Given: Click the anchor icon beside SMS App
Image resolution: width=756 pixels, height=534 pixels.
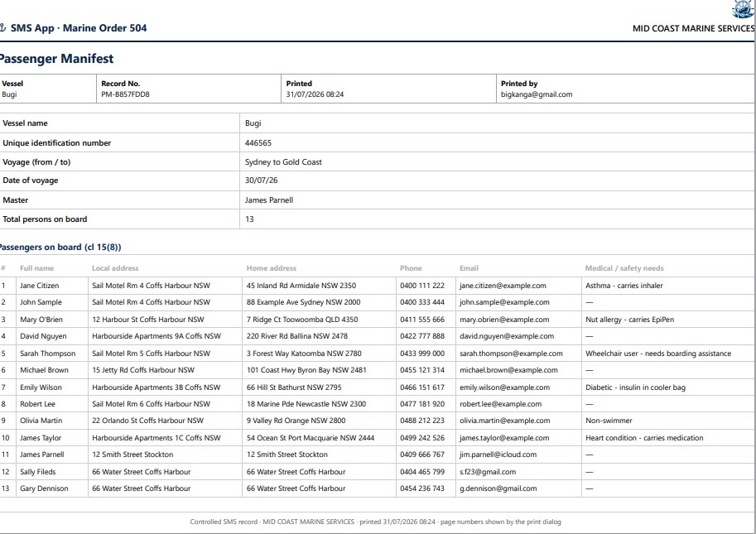Looking at the screenshot, I should click(x=2, y=28).
